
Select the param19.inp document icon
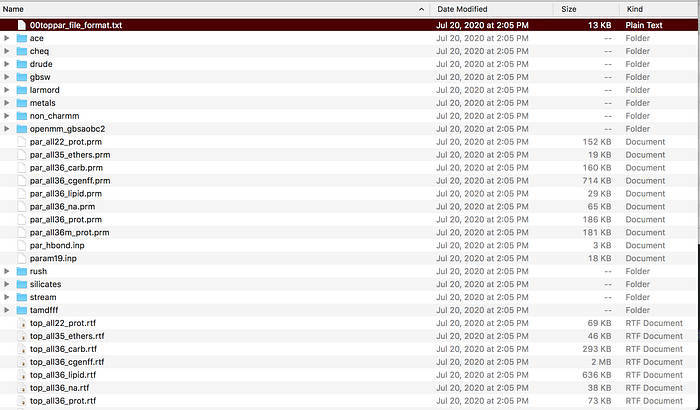click(x=21, y=258)
